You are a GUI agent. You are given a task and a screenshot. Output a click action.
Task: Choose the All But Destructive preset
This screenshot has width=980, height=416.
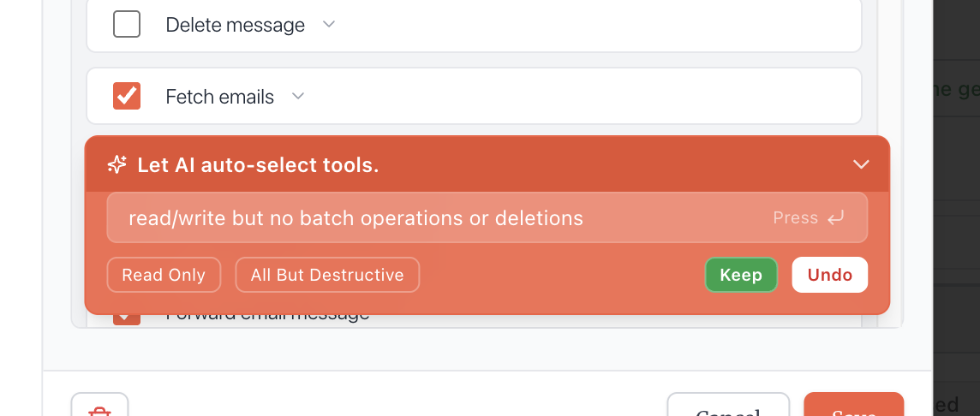point(327,275)
